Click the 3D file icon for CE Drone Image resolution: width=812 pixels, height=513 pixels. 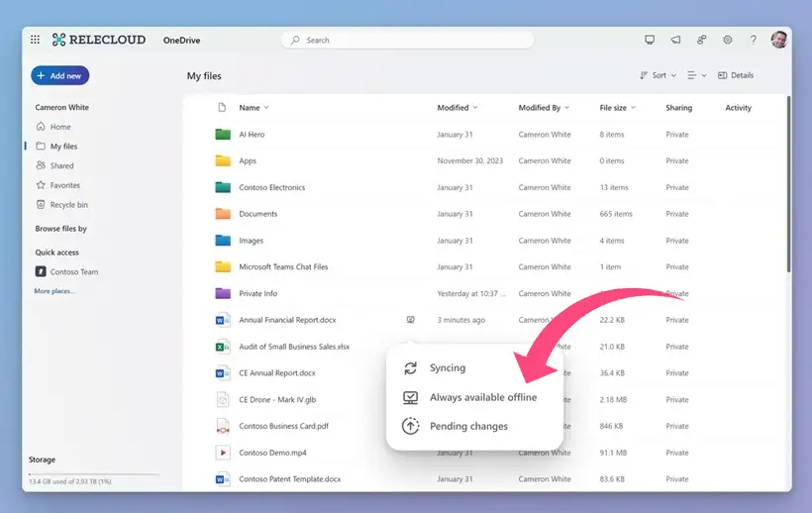click(x=223, y=400)
